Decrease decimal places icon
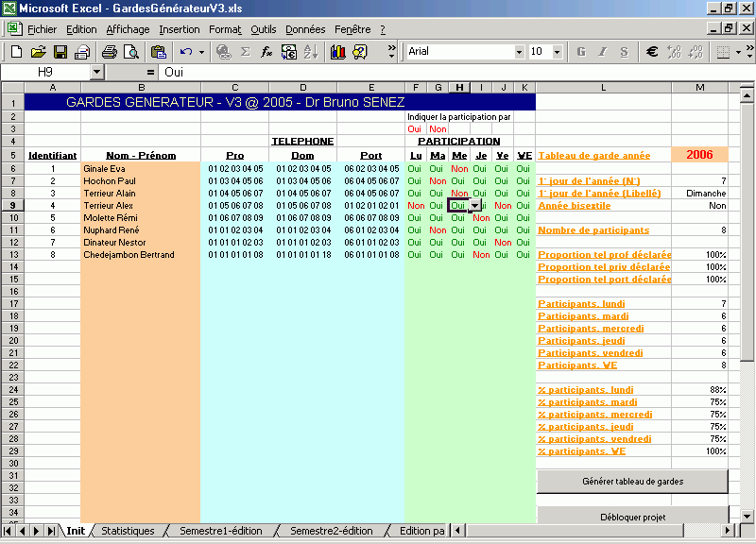This screenshot has width=756, height=544. point(696,52)
